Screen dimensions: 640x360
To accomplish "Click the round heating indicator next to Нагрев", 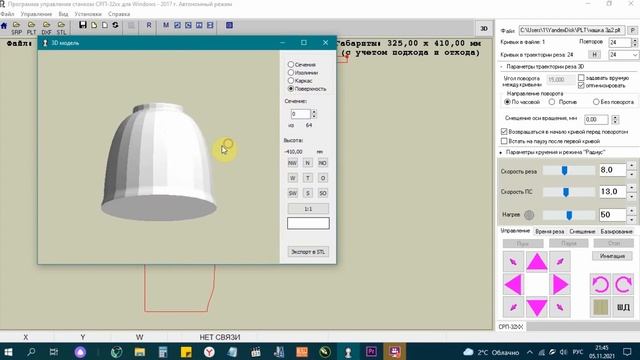I will pyautogui.click(x=529, y=215).
